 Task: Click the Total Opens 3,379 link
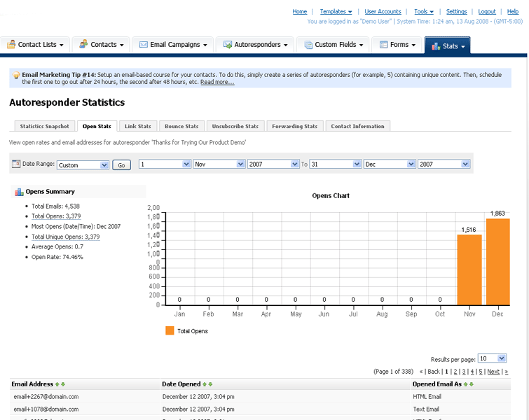click(x=56, y=216)
